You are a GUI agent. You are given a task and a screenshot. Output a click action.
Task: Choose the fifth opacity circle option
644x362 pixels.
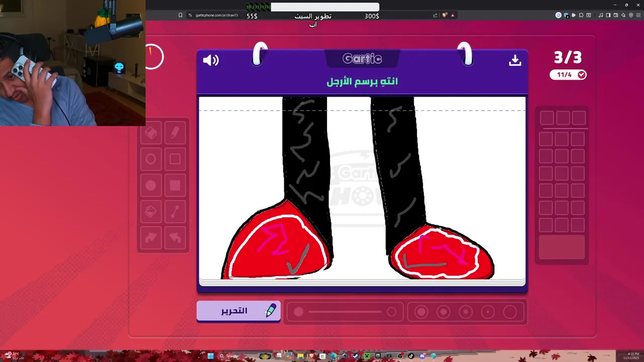pyautogui.click(x=510, y=312)
